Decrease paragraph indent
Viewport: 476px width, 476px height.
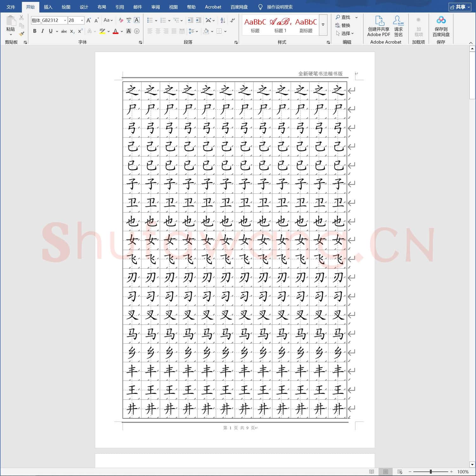pos(190,20)
